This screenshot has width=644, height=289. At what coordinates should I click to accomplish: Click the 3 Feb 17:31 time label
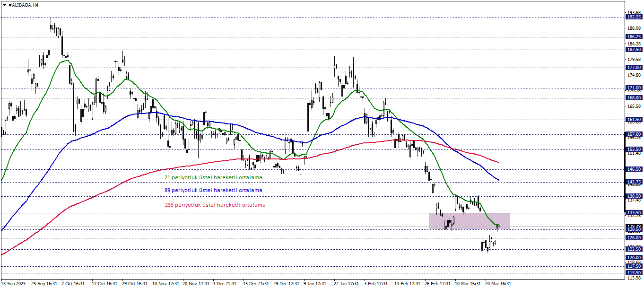pos(376,284)
